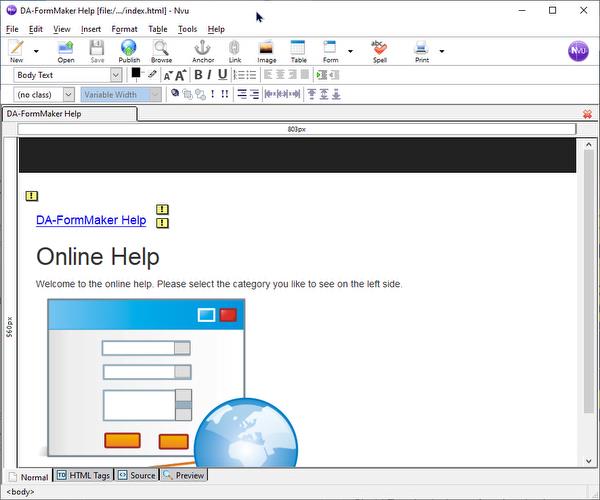Switch to the HTML Tags view tab
Screen dimensions: 600x500
pos(83,476)
